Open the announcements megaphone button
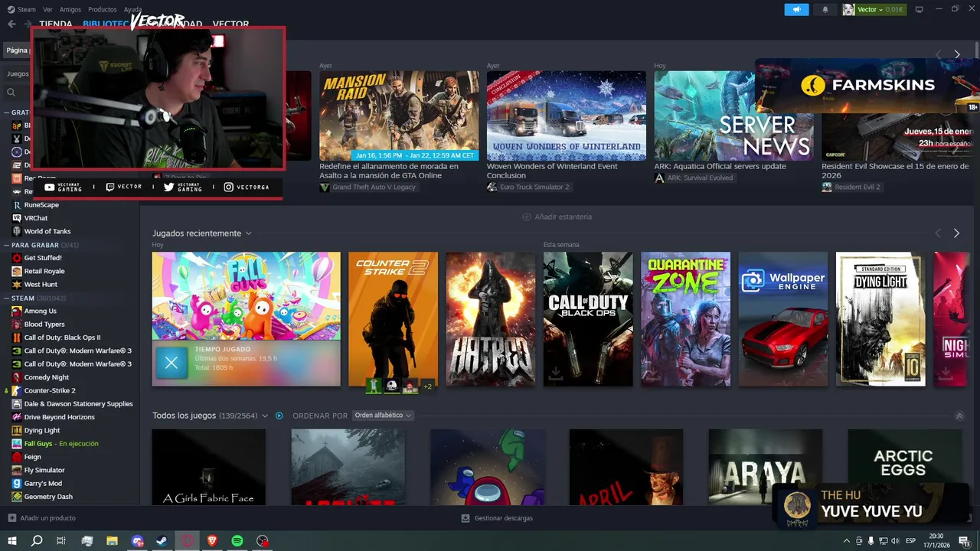 click(796, 9)
